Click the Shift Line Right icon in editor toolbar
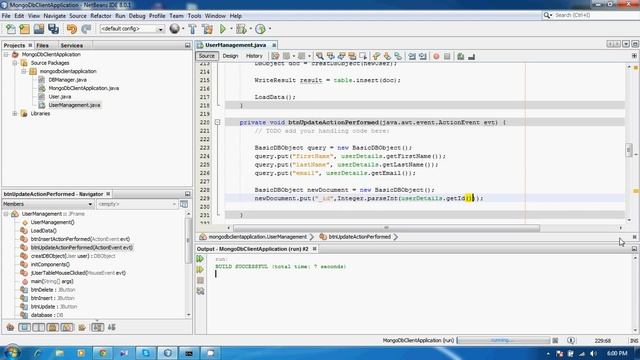640x360 pixels. coord(422,56)
